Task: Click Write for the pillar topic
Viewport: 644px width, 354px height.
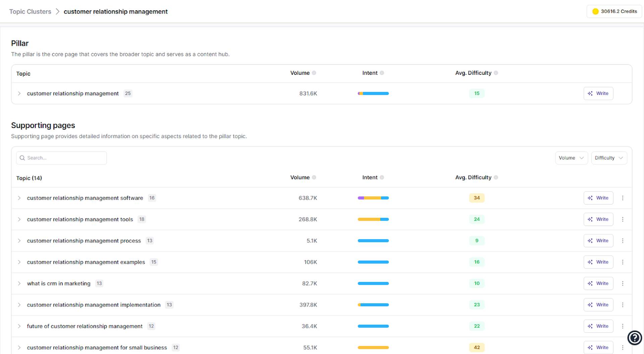Action: [x=598, y=93]
